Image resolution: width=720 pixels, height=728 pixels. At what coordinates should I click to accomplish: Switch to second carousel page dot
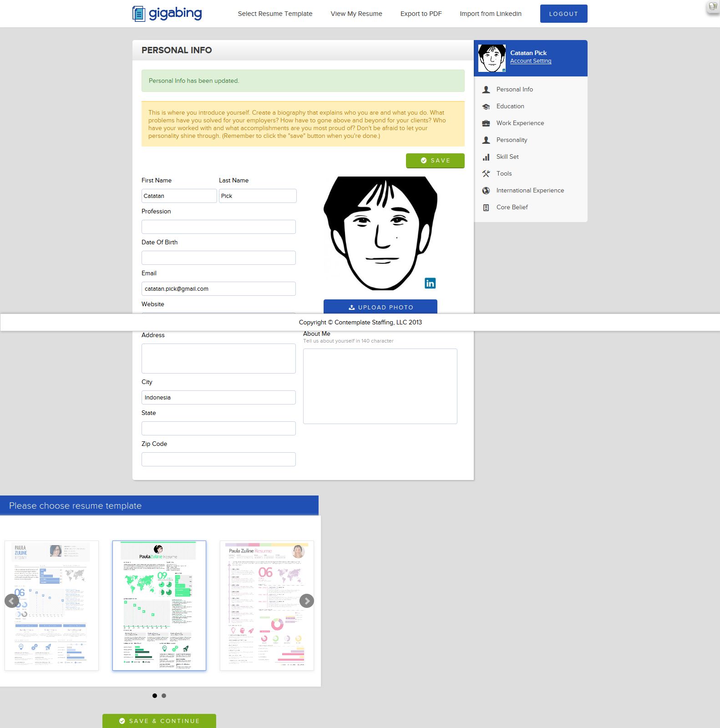coord(164,696)
